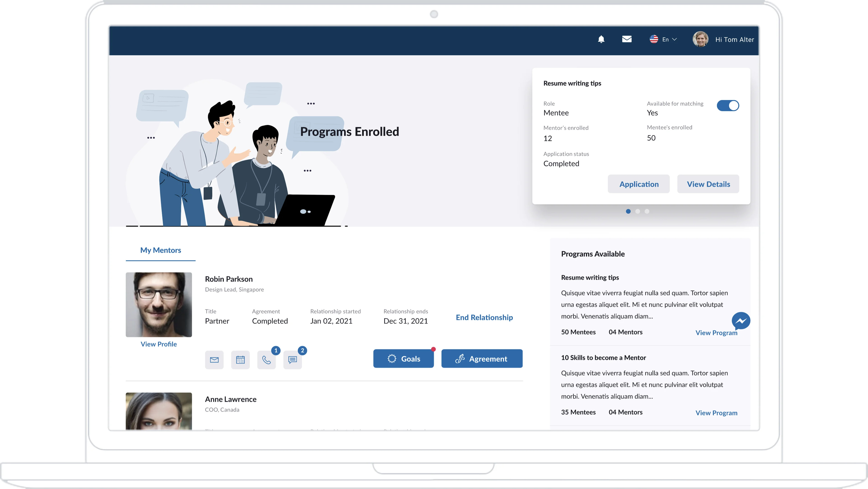868x489 pixels.
Task: Open the notifications bell
Action: [x=601, y=39]
